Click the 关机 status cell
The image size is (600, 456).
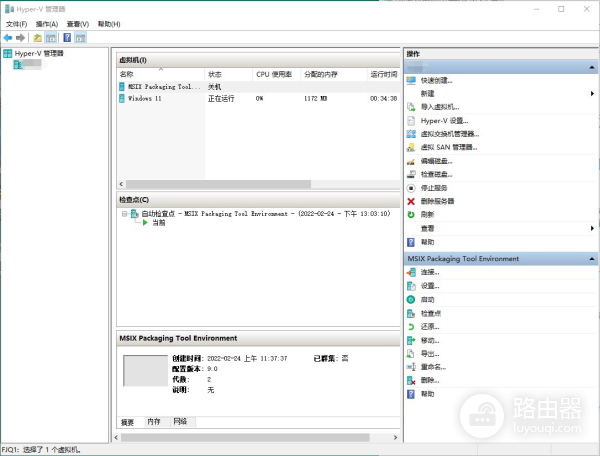214,87
